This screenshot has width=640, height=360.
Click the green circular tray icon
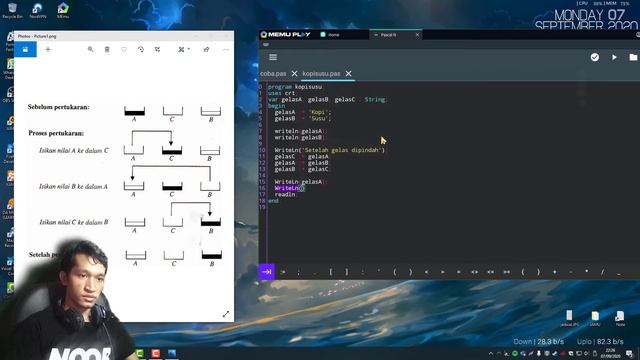point(515,353)
